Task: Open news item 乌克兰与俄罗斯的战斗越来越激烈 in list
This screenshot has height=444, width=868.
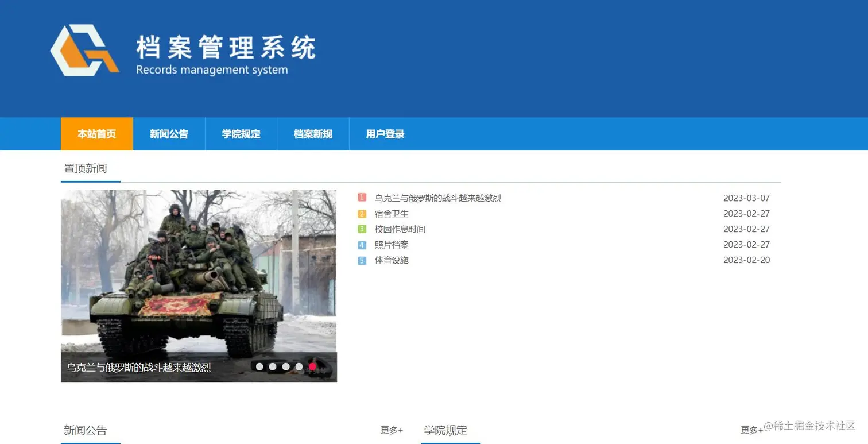Action: 438,198
